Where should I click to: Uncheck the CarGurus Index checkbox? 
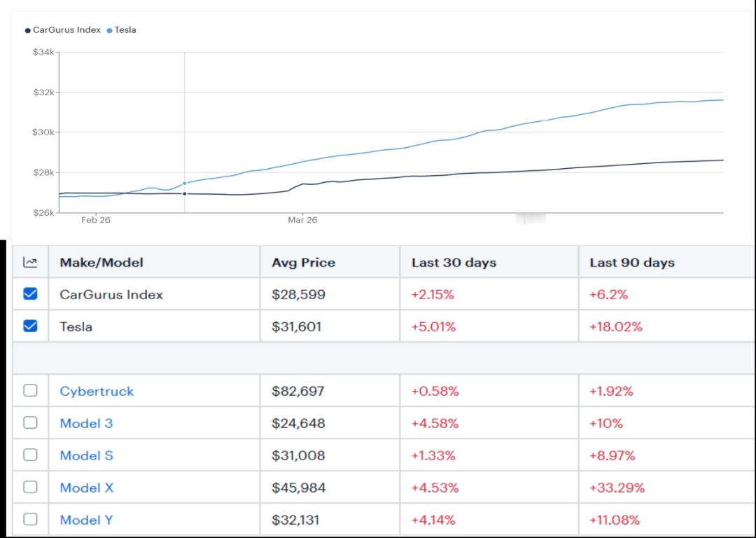(x=30, y=294)
